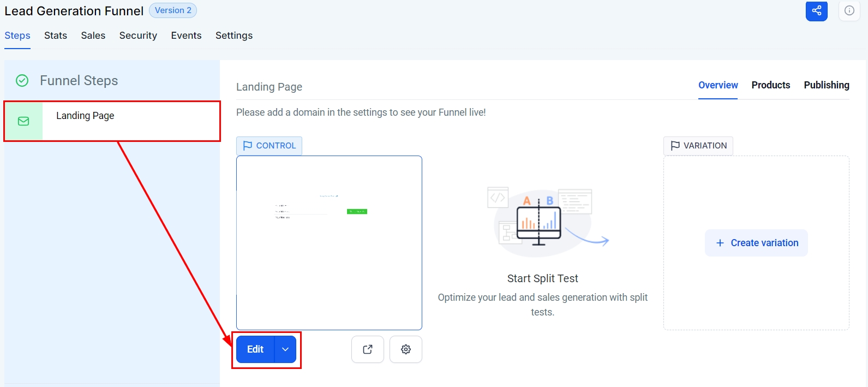
Task: Switch to the Stats tab
Action: coord(56,35)
